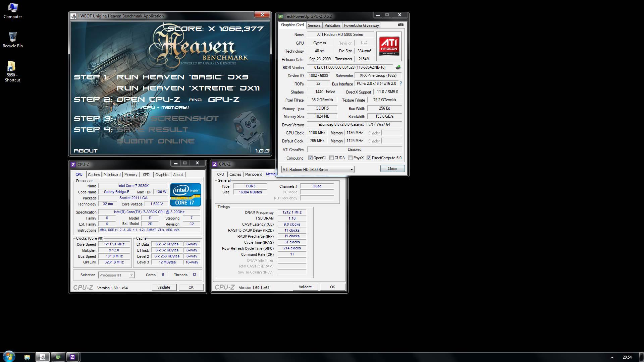
Task: Click the ATI Radeon logo in GPU-Z
Action: tap(389, 46)
